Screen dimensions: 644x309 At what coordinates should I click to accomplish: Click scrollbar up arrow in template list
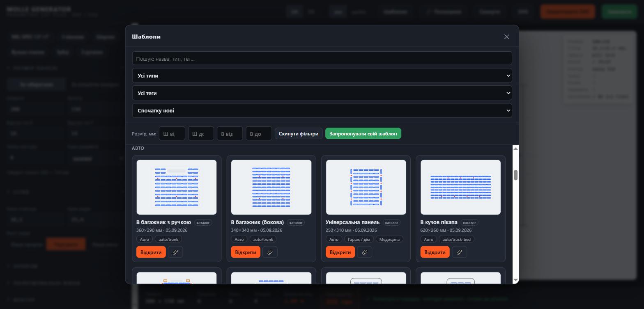(x=515, y=148)
